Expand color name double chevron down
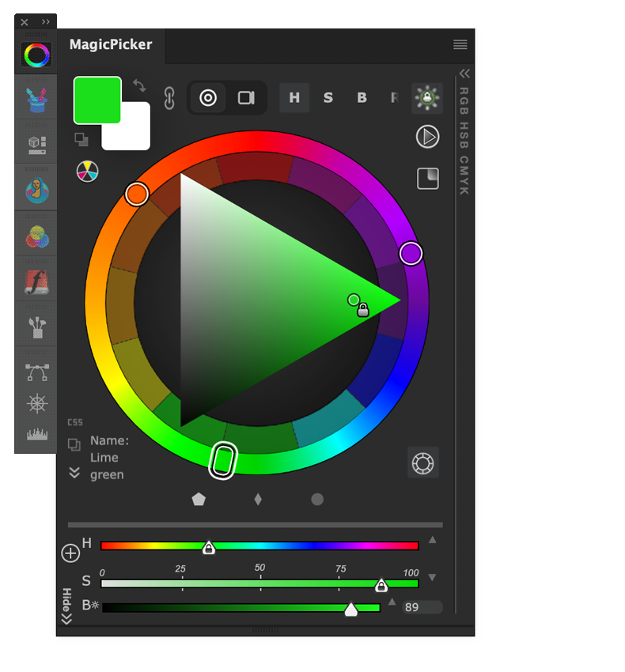The height and width of the screenshot is (672, 625). click(x=74, y=472)
